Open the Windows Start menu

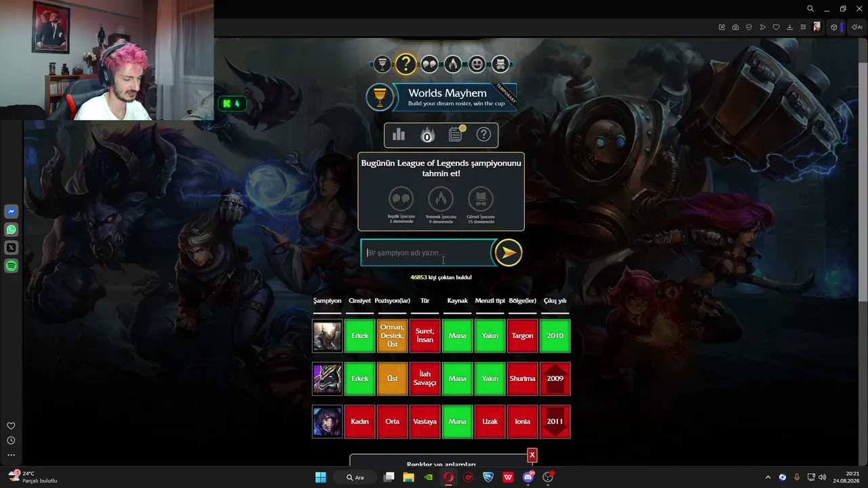321,477
